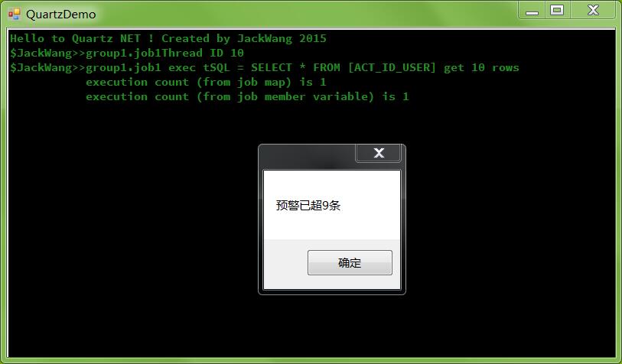Viewport: 622px width, 364px height.
Task: Click the gray footer area beside 确定 button
Action: click(285, 264)
